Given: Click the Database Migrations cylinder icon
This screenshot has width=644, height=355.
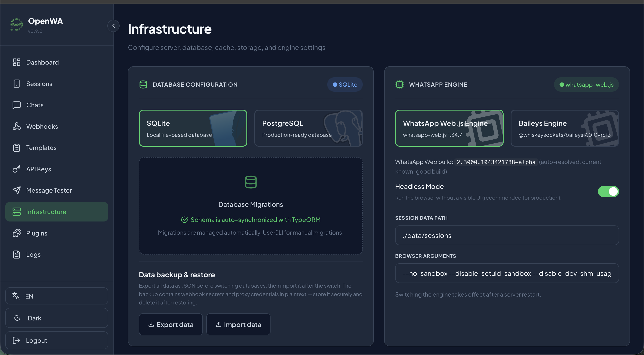Looking at the screenshot, I should click(x=251, y=182).
